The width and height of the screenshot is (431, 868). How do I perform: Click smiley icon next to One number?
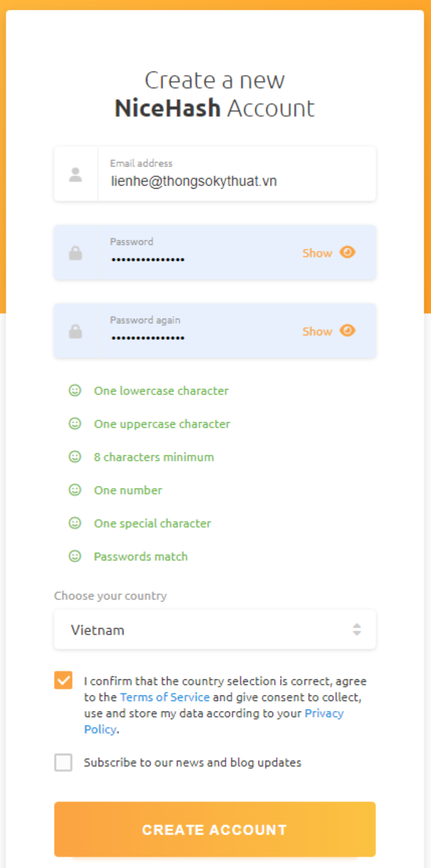click(x=75, y=490)
